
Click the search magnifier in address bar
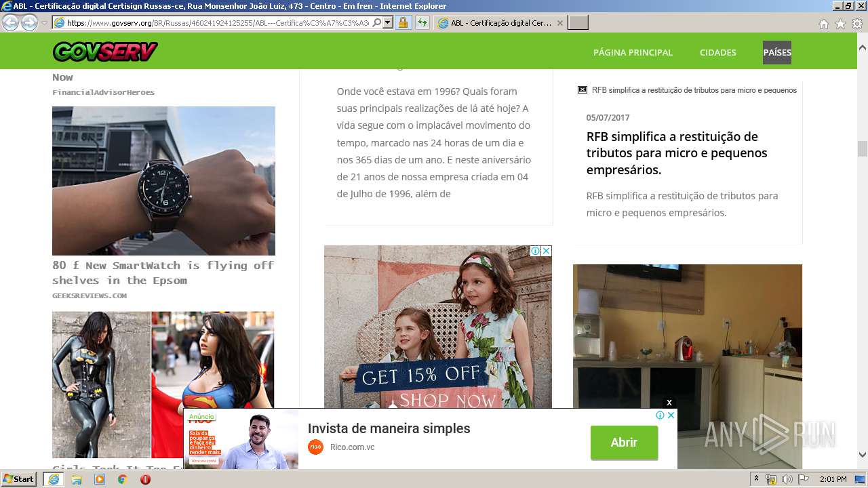pos(377,23)
